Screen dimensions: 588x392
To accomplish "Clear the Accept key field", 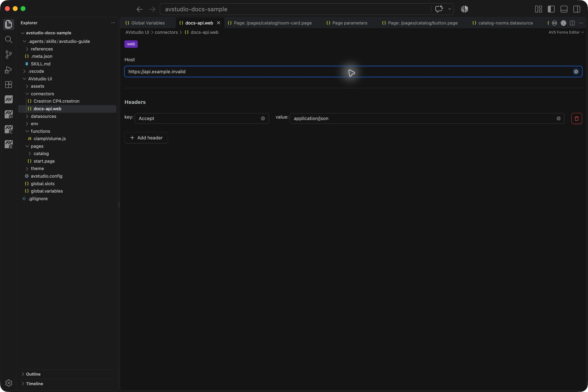I will click(263, 119).
